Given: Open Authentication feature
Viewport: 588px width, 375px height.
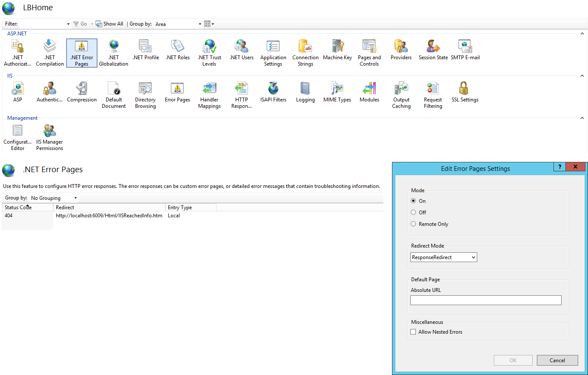Looking at the screenshot, I should pyautogui.click(x=50, y=92).
